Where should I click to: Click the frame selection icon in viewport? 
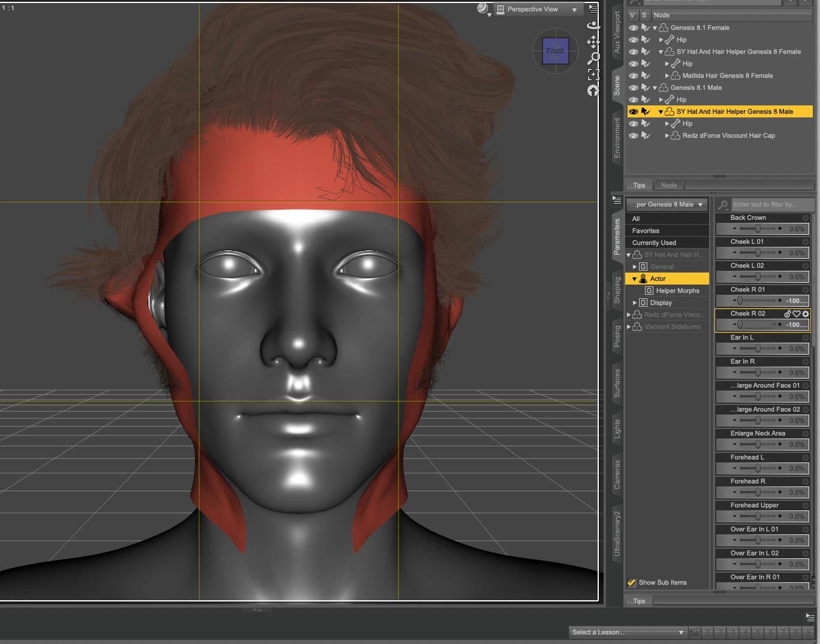(x=593, y=74)
